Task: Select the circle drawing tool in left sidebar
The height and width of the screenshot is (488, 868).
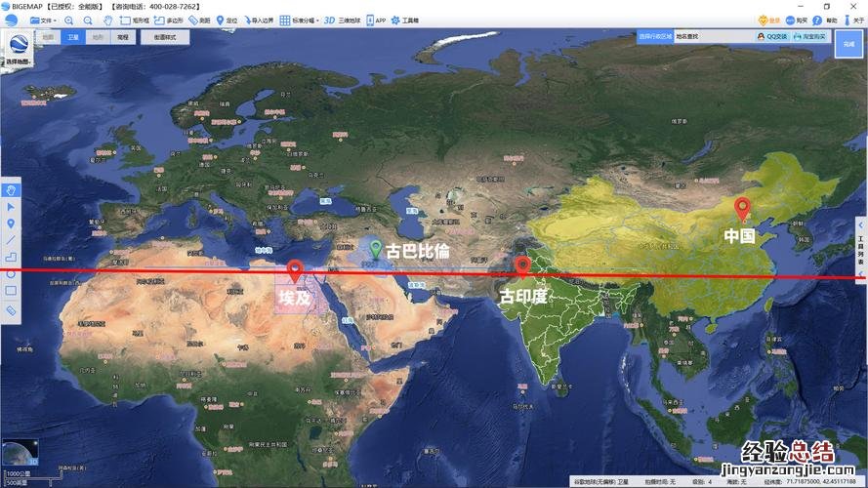Action: pyautogui.click(x=11, y=274)
